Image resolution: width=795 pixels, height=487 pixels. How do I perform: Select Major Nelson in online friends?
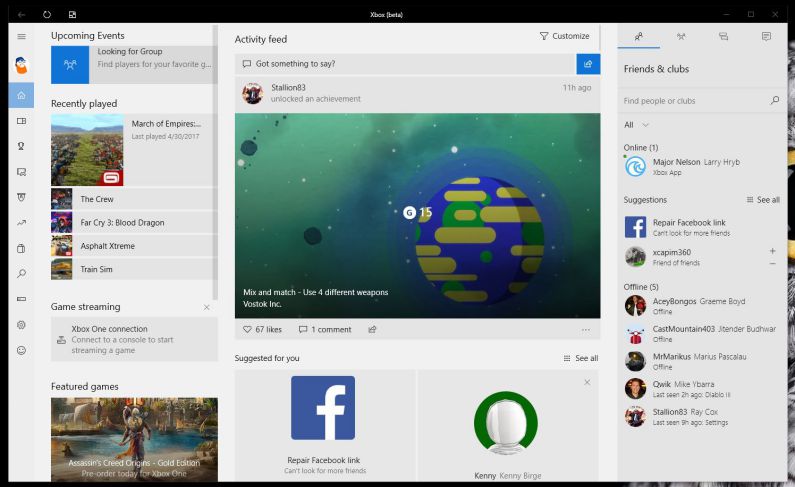[702, 166]
